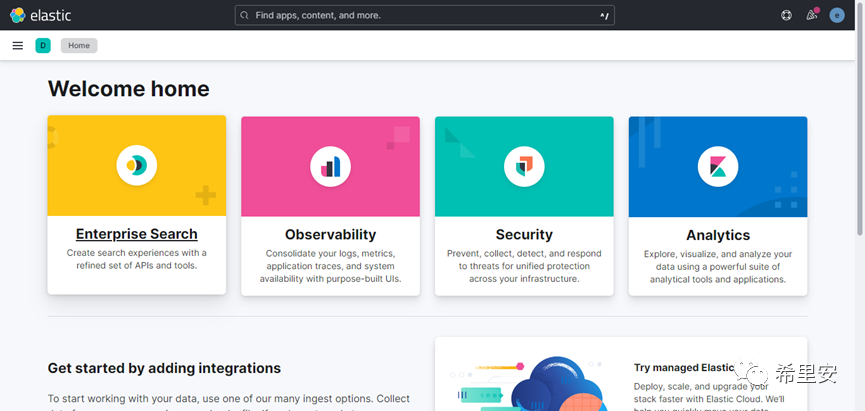Click the blue Analytics banner

(718, 167)
